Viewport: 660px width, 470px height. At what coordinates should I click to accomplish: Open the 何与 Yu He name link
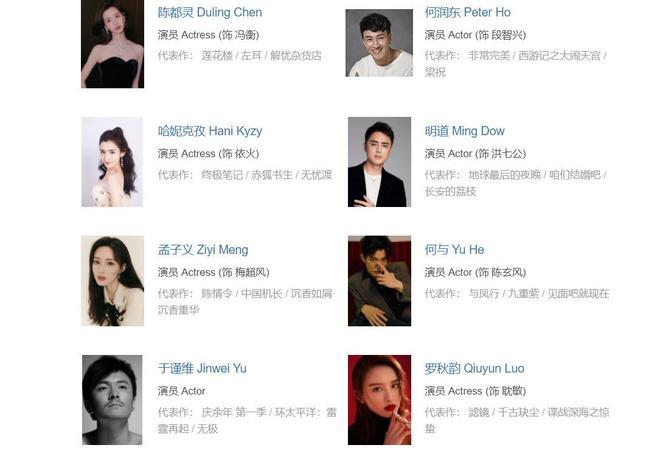coord(454,250)
